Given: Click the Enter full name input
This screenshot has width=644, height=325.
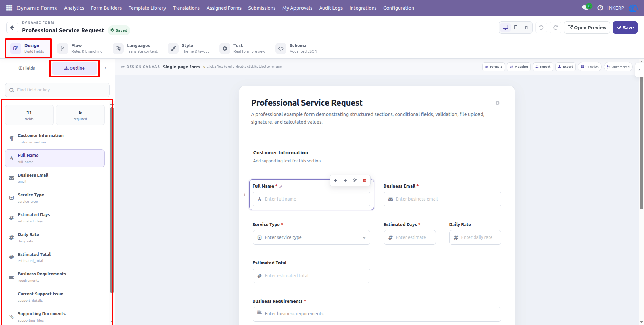Looking at the screenshot, I should [x=312, y=199].
